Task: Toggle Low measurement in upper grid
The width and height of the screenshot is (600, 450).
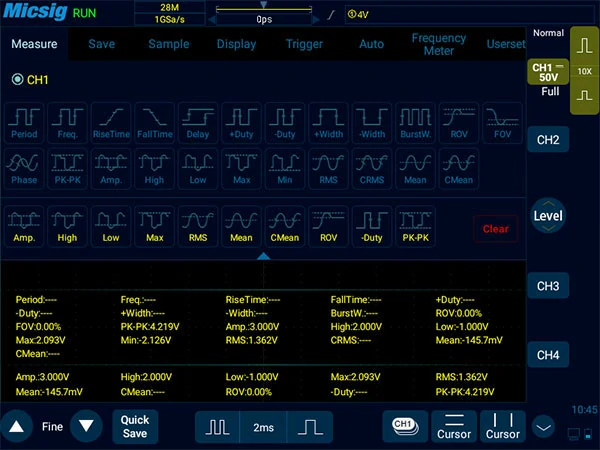Action: click(x=198, y=169)
